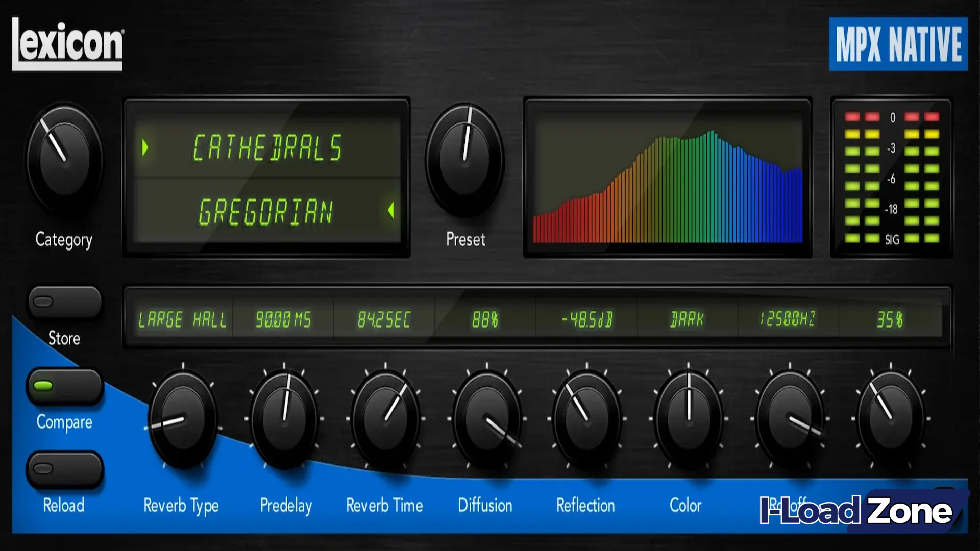Click the Reverb Time label
This screenshot has height=551, width=980.
point(384,505)
